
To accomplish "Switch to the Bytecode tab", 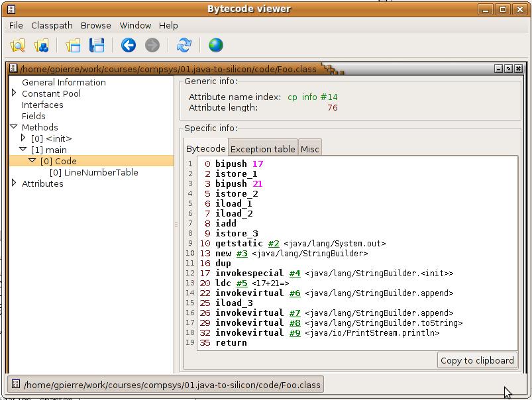I will tap(205, 148).
